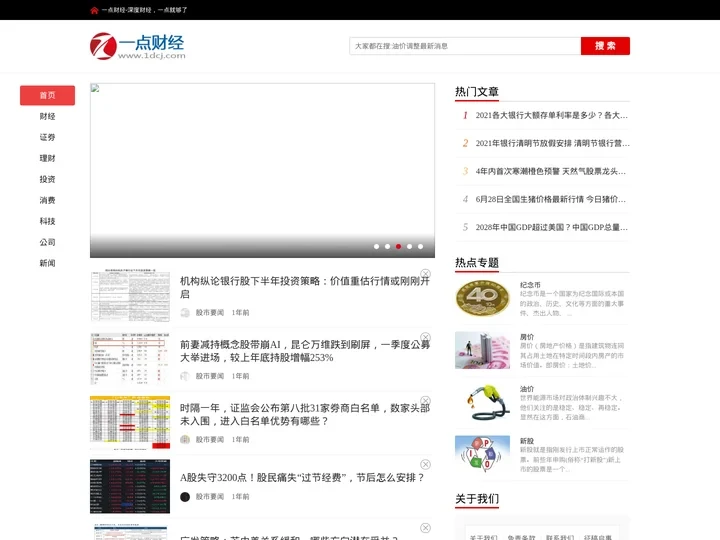The image size is (720, 540).
Task: Show the first carousel slide dot
Action: 377,247
